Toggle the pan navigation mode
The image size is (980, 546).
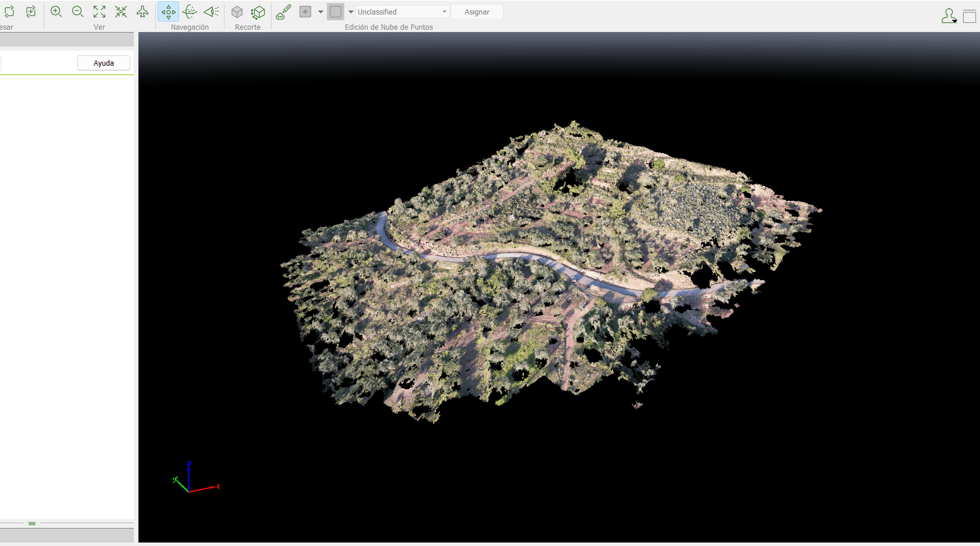pyautogui.click(x=168, y=12)
